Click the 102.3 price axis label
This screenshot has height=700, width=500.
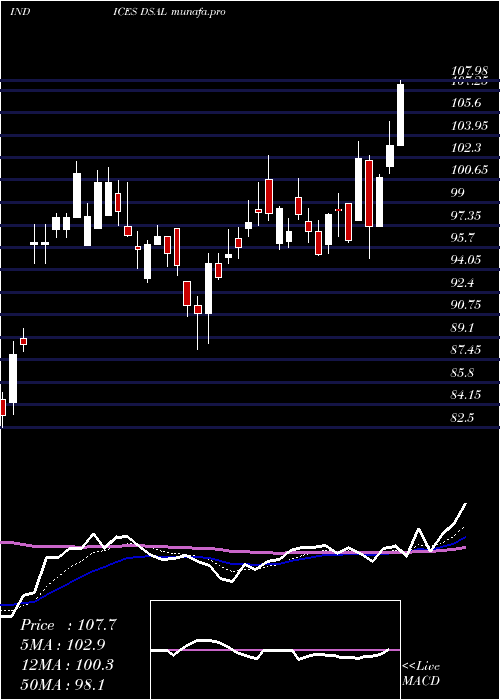pyautogui.click(x=467, y=148)
